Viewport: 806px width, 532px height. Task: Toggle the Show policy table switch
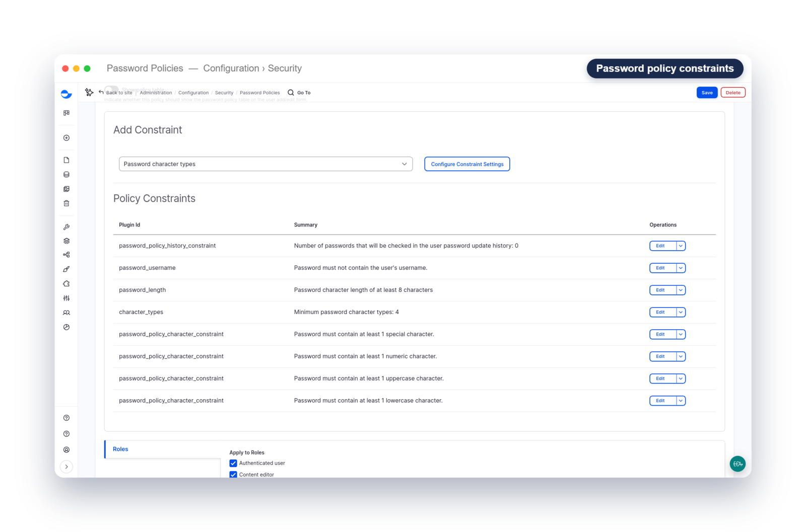pyautogui.click(x=111, y=89)
